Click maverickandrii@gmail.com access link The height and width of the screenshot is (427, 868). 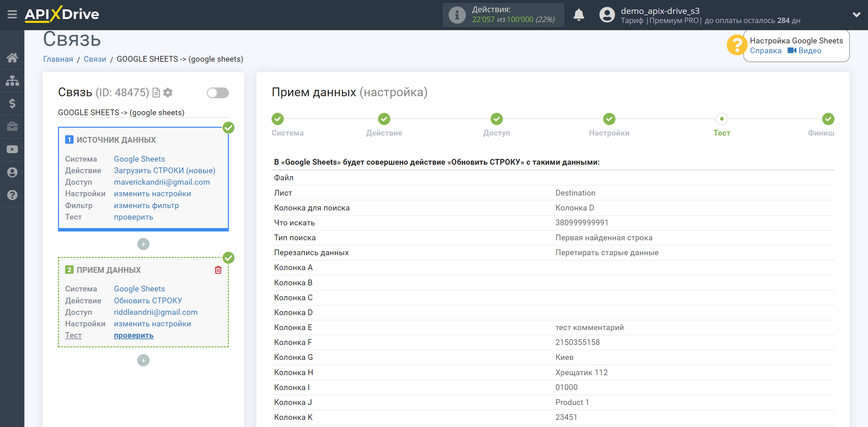162,182
